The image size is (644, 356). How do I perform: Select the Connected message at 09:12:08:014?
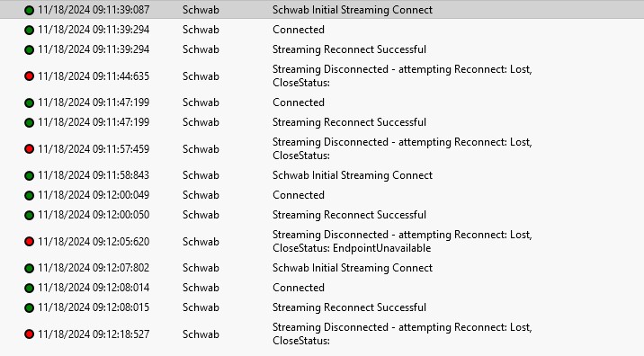click(x=299, y=288)
